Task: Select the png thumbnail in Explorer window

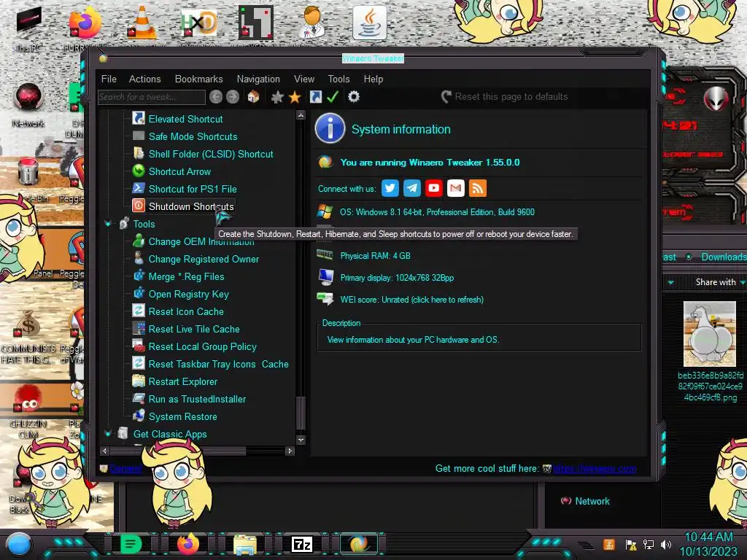Action: pos(709,334)
